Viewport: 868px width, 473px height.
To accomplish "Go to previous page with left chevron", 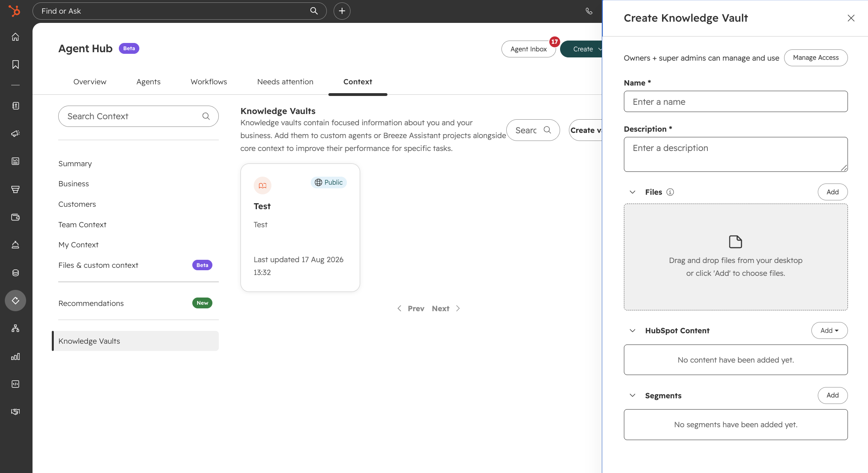I will [399, 308].
